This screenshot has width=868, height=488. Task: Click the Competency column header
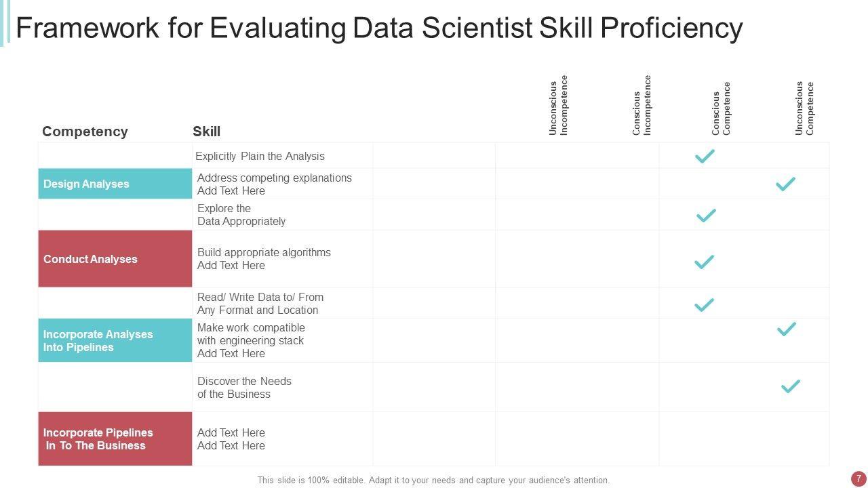pos(85,131)
